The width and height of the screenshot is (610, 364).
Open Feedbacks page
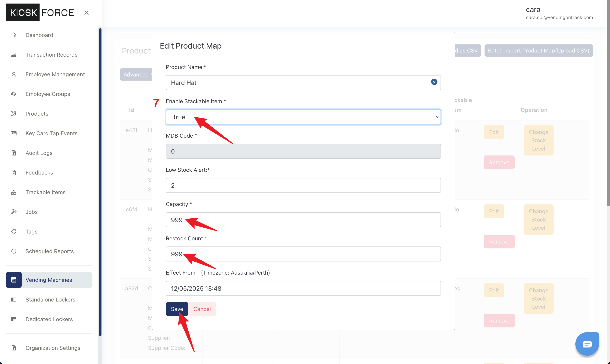click(39, 172)
